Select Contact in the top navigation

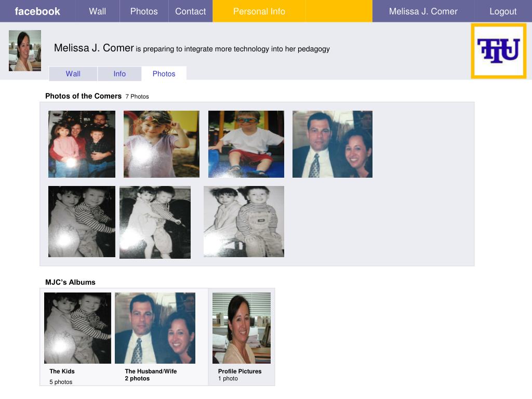190,11
